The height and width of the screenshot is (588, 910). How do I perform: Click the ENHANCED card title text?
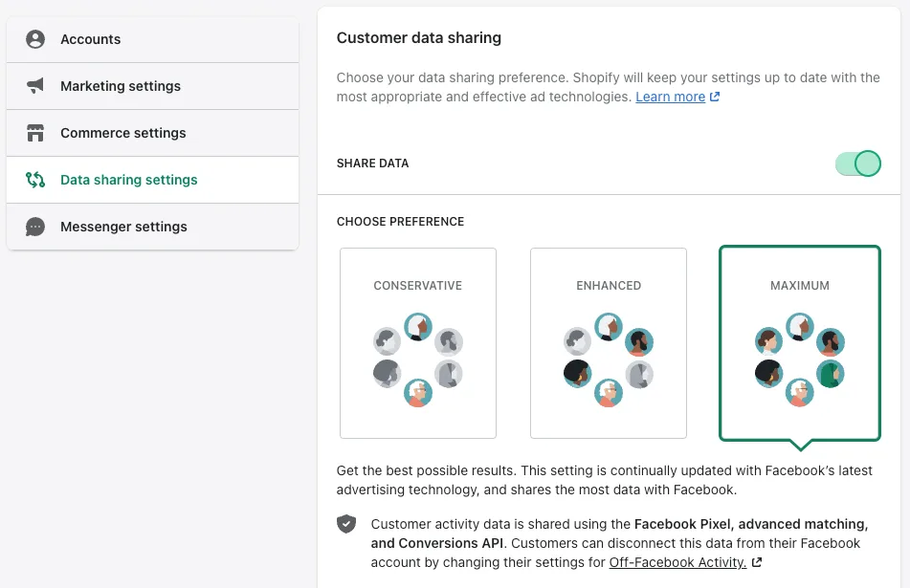[609, 285]
